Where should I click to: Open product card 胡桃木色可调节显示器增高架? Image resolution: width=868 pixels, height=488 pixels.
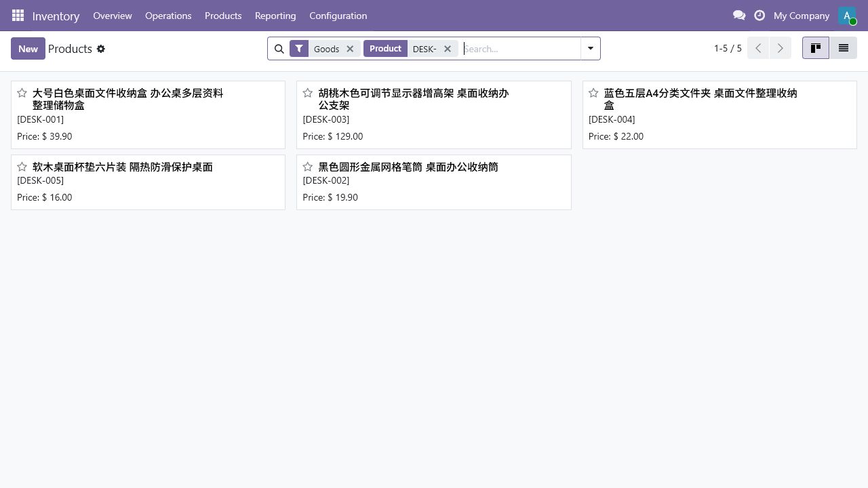pos(434,115)
